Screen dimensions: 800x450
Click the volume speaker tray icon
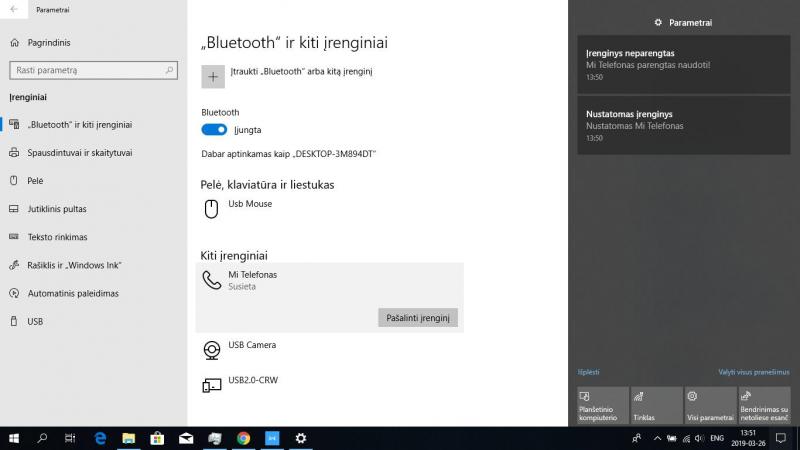click(x=699, y=438)
